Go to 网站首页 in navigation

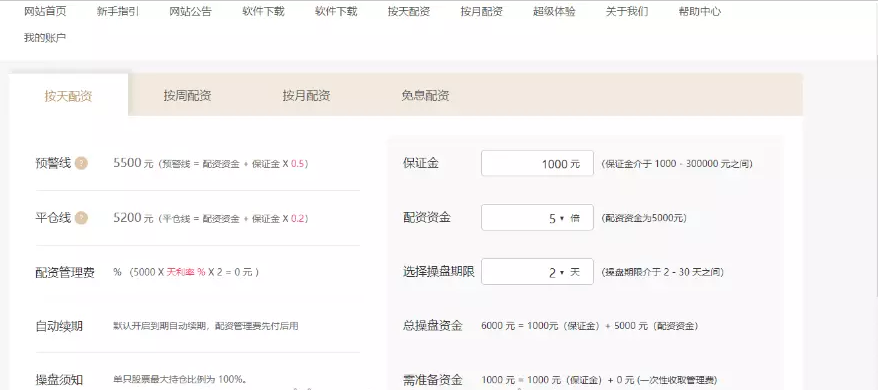[45, 11]
